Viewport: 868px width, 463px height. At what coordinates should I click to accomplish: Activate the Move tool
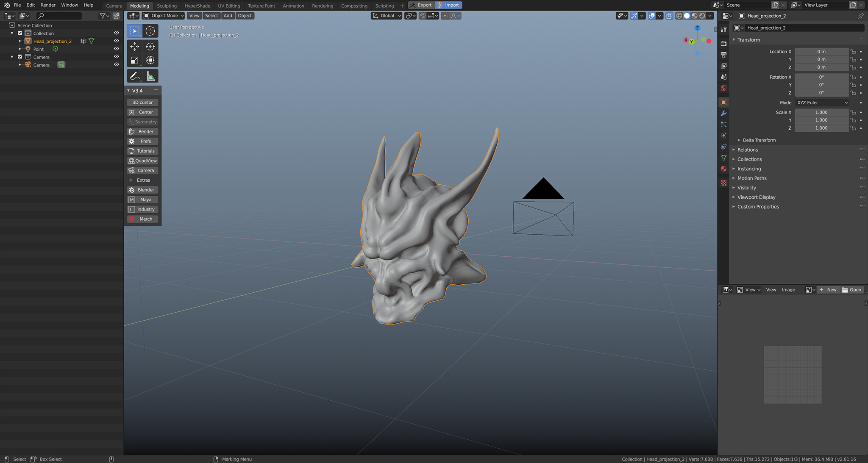click(x=134, y=46)
